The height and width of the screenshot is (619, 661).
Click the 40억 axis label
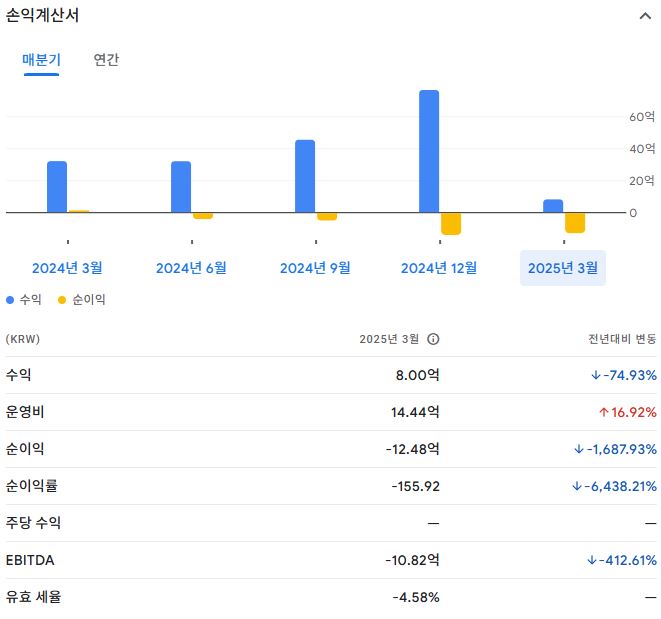pyautogui.click(x=642, y=149)
